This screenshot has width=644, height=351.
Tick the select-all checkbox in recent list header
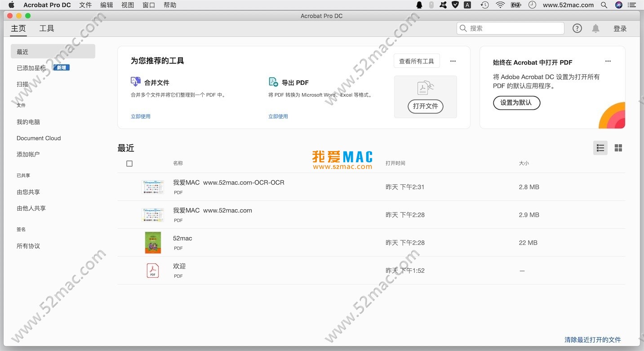coord(129,164)
